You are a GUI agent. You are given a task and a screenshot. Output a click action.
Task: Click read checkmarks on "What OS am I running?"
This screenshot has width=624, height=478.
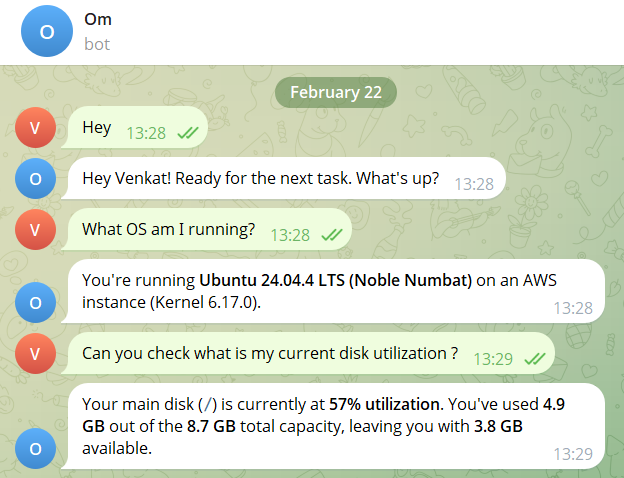(331, 235)
